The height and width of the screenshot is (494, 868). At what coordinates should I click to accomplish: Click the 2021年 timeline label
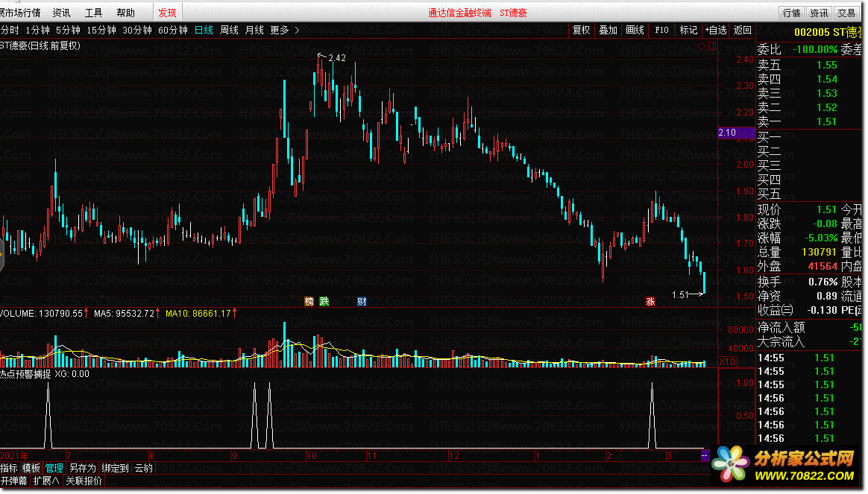click(x=14, y=456)
